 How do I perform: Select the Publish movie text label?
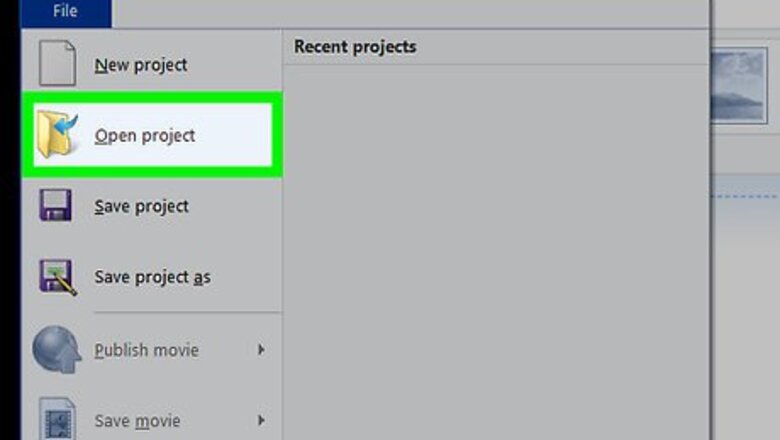(x=146, y=350)
